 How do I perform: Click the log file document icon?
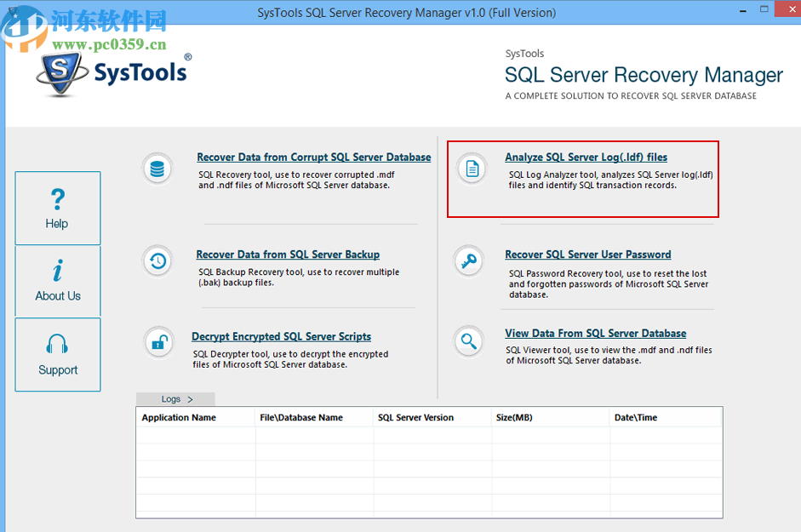pos(470,169)
